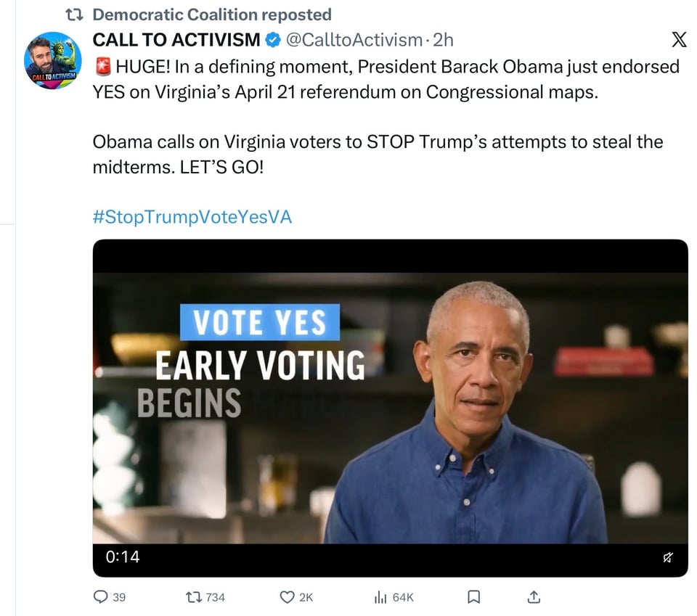Click the X logo in the corner
The width and height of the screenshot is (697, 616).
(679, 40)
